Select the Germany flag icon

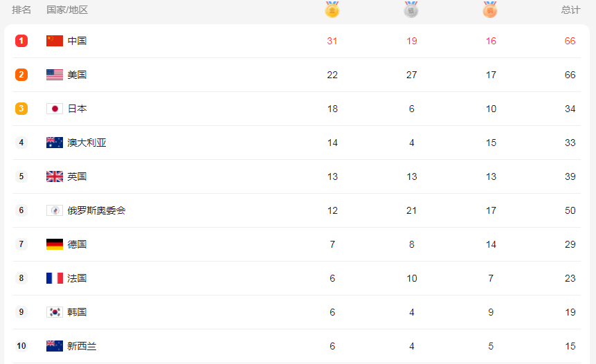[55, 244]
